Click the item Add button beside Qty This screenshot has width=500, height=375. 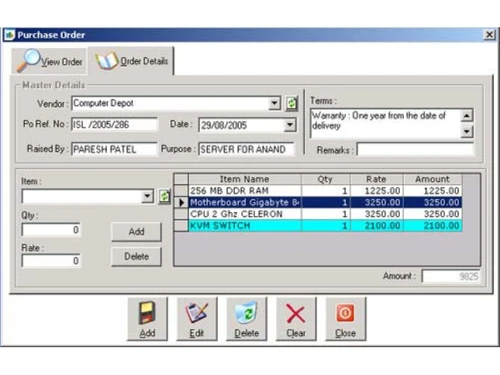(136, 232)
